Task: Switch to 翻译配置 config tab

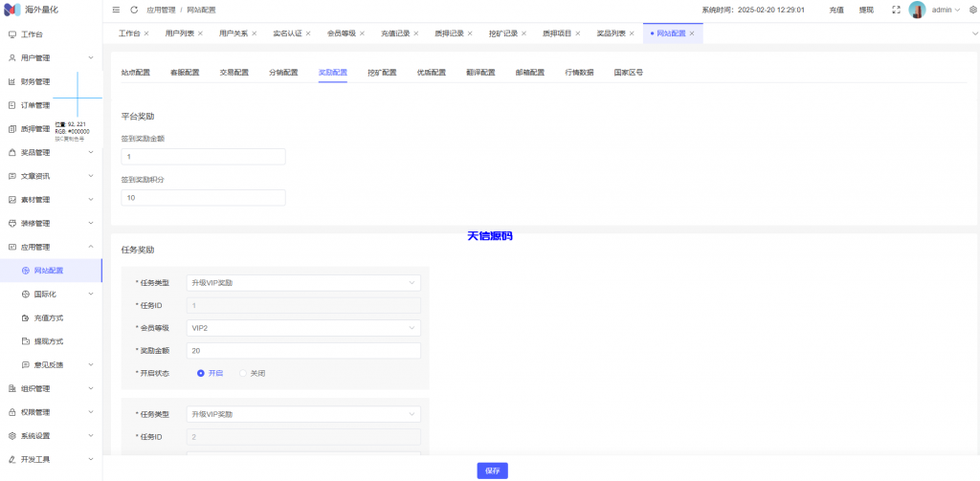Action: (480, 73)
